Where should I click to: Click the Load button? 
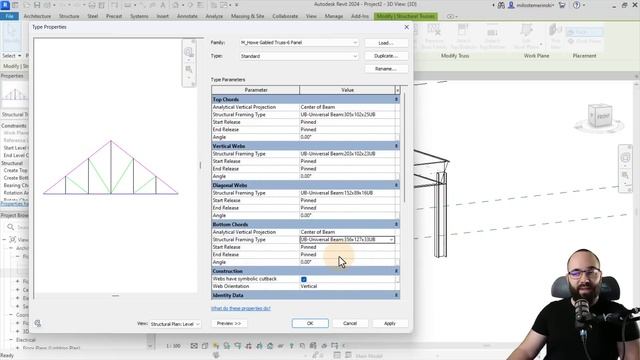[x=386, y=42]
